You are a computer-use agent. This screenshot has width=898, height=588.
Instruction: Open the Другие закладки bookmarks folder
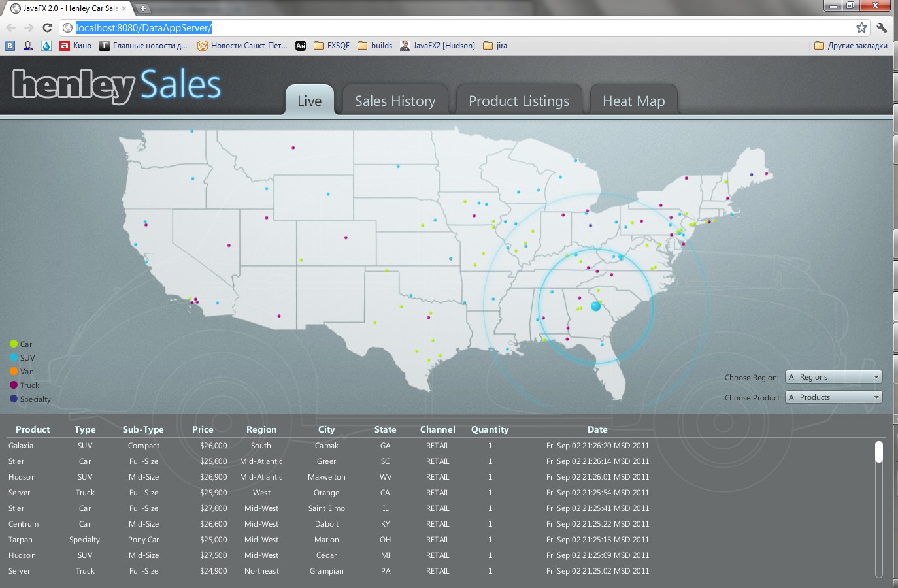(x=850, y=46)
